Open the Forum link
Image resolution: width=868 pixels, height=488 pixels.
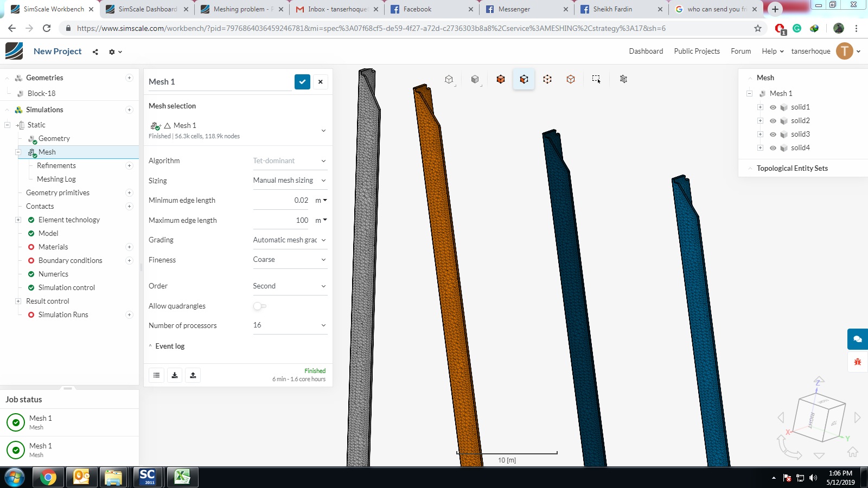pos(741,52)
